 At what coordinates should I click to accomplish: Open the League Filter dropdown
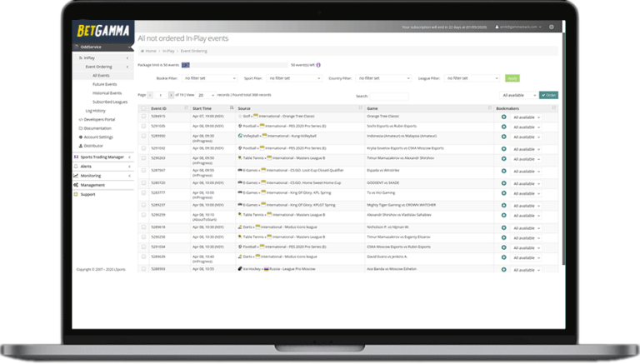pos(472,78)
